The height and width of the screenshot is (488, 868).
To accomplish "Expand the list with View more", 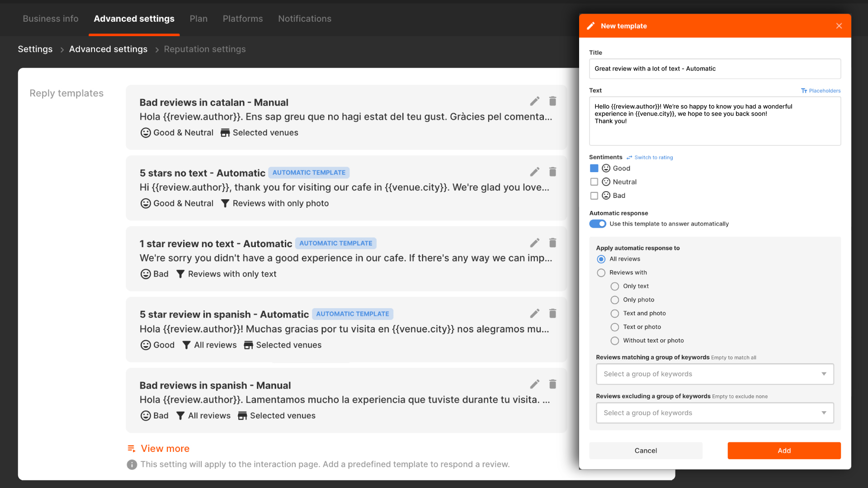I will click(165, 449).
